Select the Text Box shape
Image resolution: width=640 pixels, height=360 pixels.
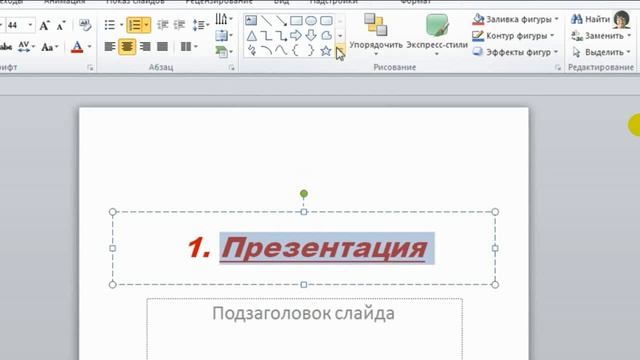click(x=251, y=20)
